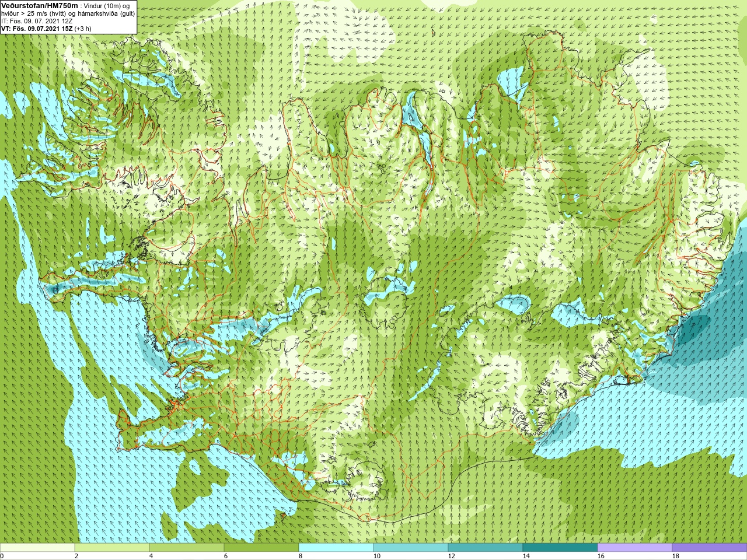Select the 0–2 m/s pale yellow legend swatch
Screen dimensions: 747x560
pyautogui.click(x=37, y=548)
